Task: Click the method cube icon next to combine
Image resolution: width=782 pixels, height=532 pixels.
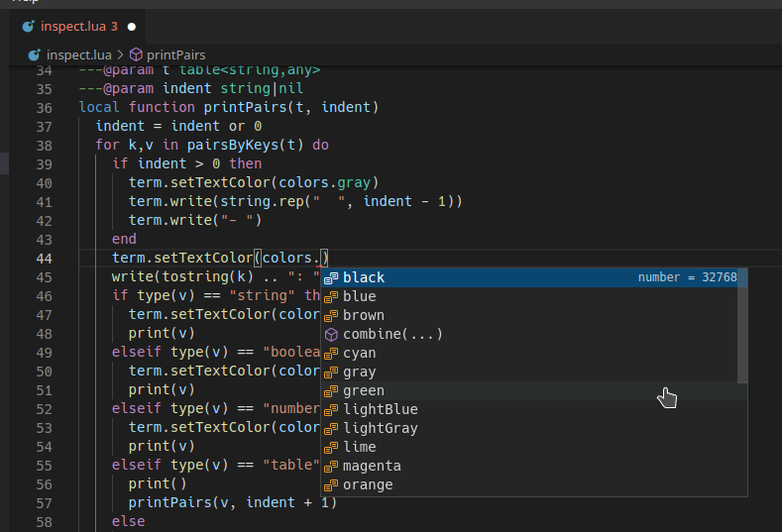Action: tap(331, 335)
